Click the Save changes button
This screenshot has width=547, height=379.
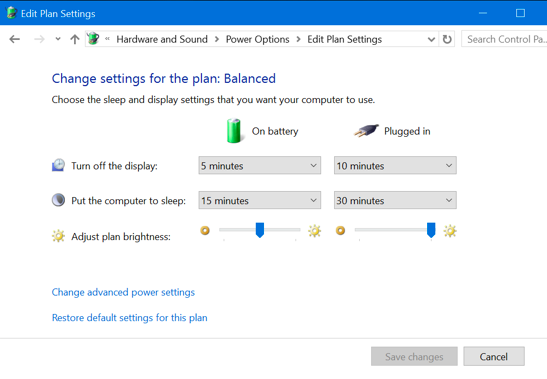pyautogui.click(x=414, y=356)
